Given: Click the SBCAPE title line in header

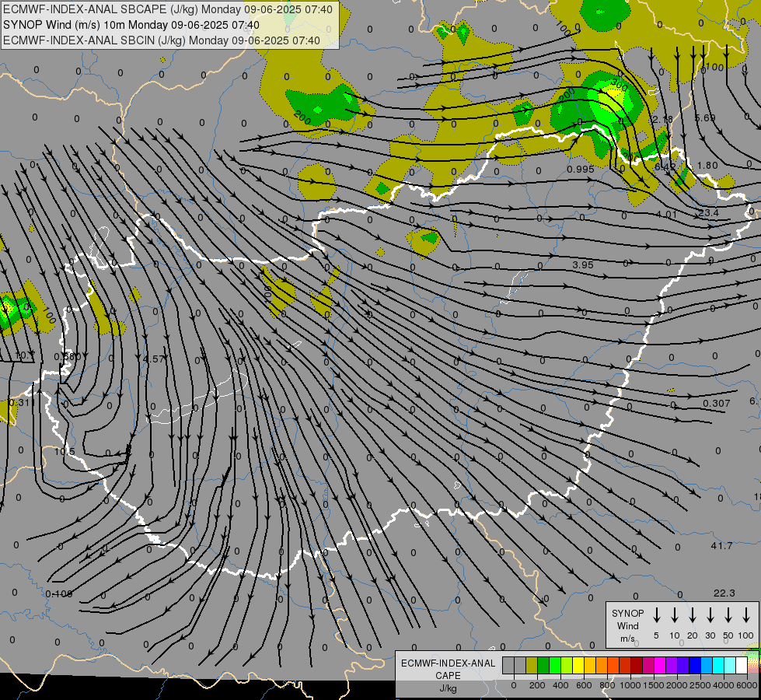Looking at the screenshot, I should pyautogui.click(x=168, y=9).
